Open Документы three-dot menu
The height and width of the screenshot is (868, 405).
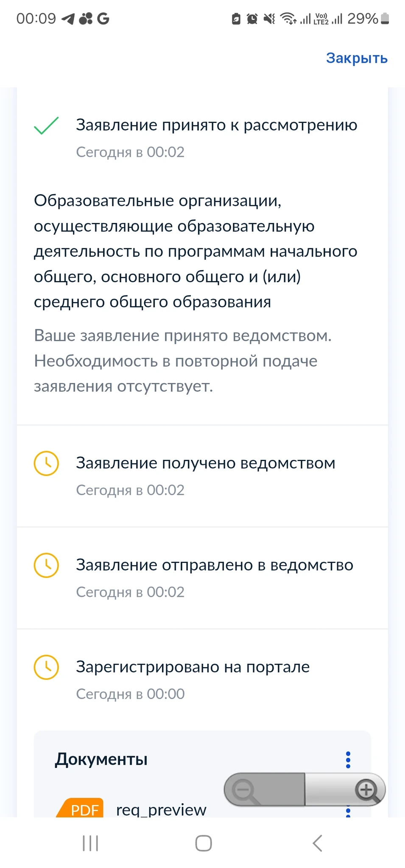[348, 760]
